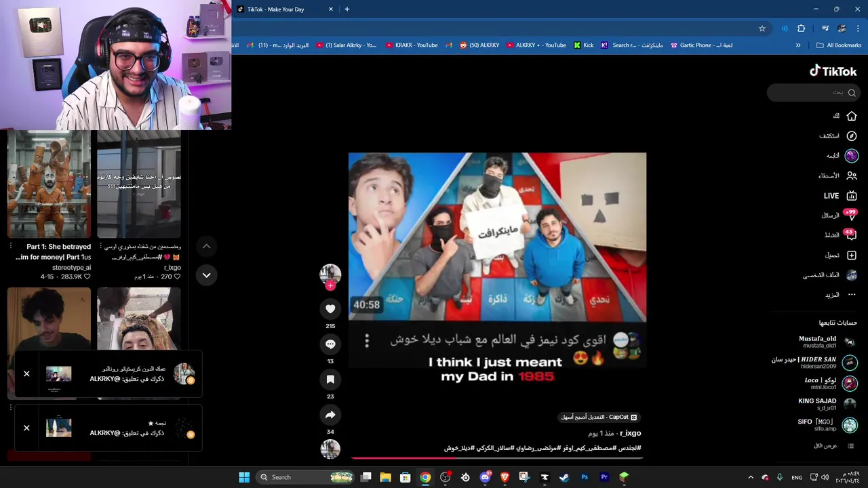Open mustafa_old1 followed account
868x488 pixels.
point(827,342)
